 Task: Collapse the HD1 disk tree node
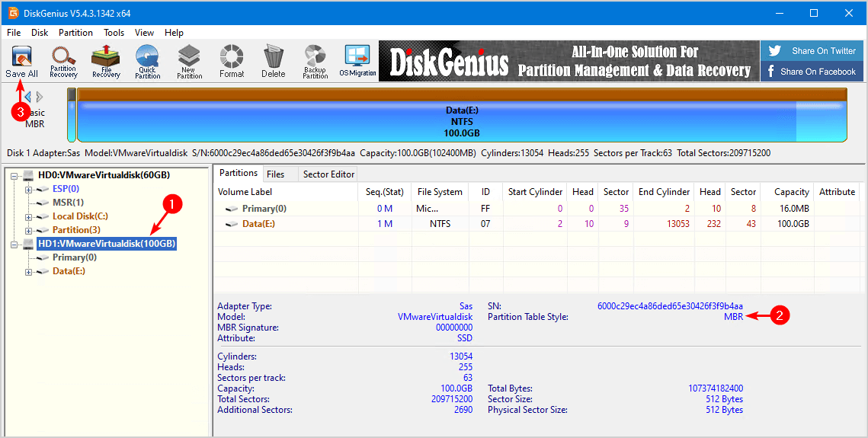(15, 245)
